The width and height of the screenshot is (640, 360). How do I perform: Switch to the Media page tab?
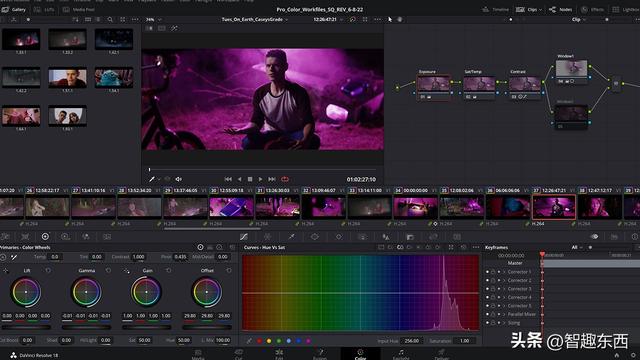click(x=198, y=354)
